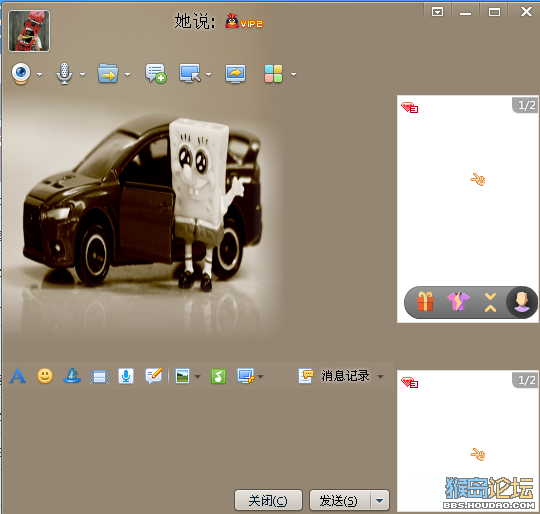Open magic emoticons wizard hat icon
Image resolution: width=540 pixels, height=514 pixels.
tap(72, 376)
